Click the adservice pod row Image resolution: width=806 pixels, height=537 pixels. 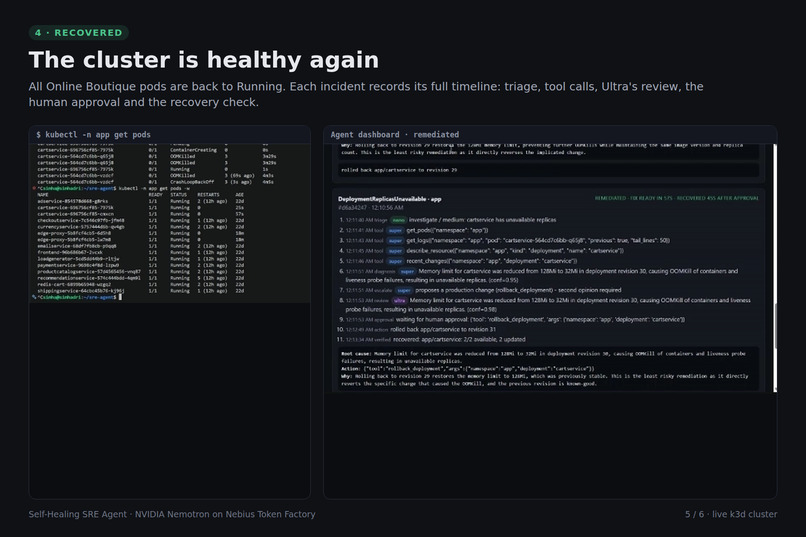[140, 201]
